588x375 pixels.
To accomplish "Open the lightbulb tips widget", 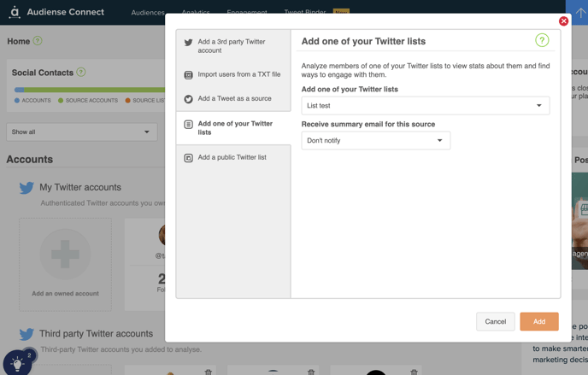I will (17, 363).
